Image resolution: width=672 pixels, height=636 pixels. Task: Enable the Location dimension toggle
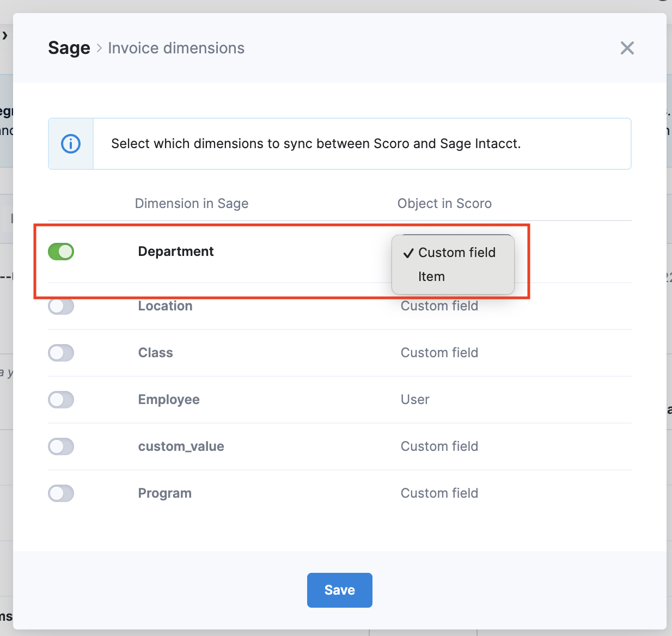61,306
